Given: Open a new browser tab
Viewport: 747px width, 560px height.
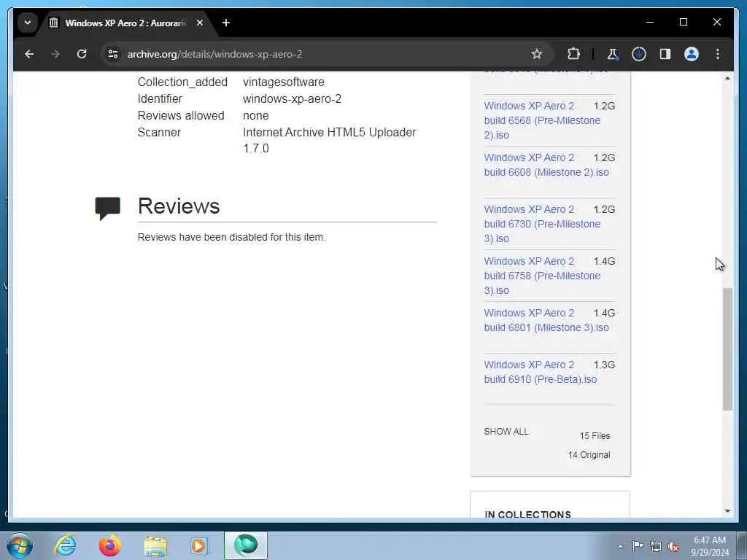Looking at the screenshot, I should coord(226,23).
